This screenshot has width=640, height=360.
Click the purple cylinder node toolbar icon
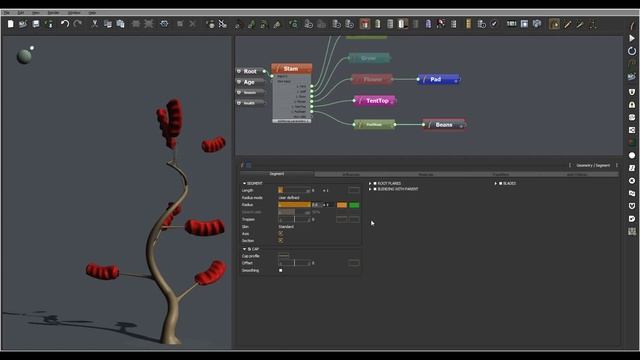428,24
